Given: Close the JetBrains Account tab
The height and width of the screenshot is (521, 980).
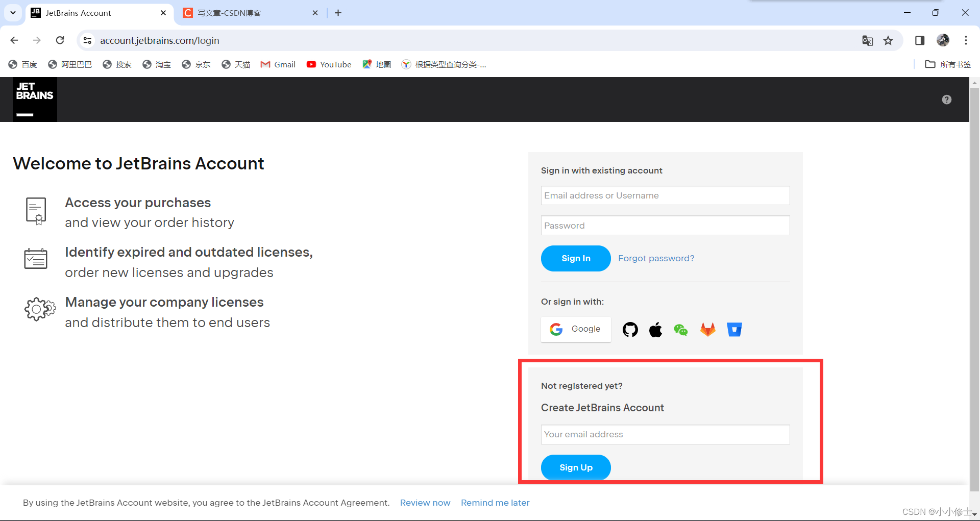Looking at the screenshot, I should point(163,13).
